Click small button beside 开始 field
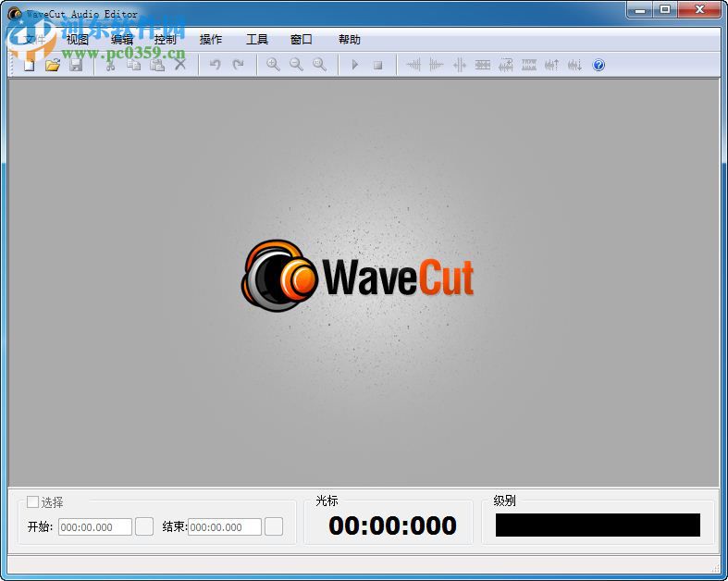 click(144, 526)
